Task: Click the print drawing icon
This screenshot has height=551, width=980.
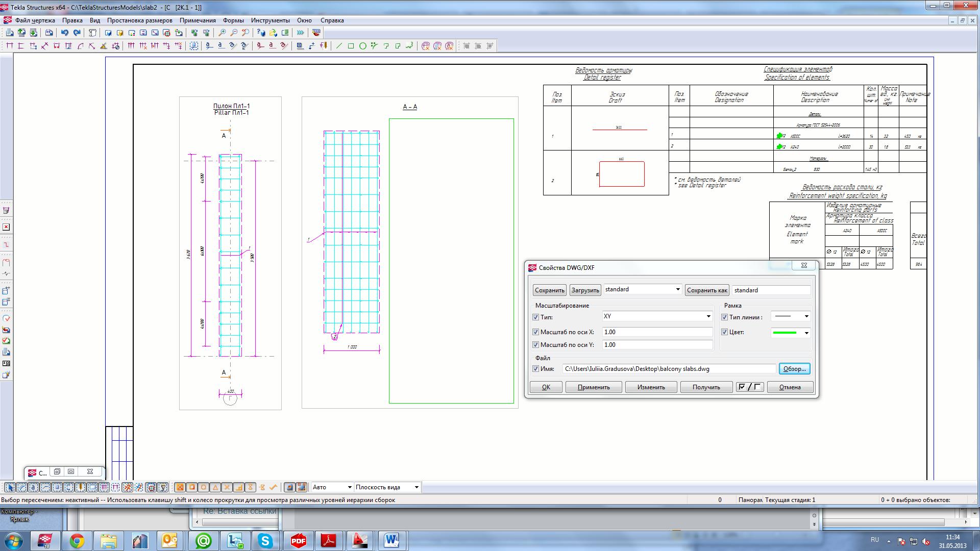Action: click(49, 33)
